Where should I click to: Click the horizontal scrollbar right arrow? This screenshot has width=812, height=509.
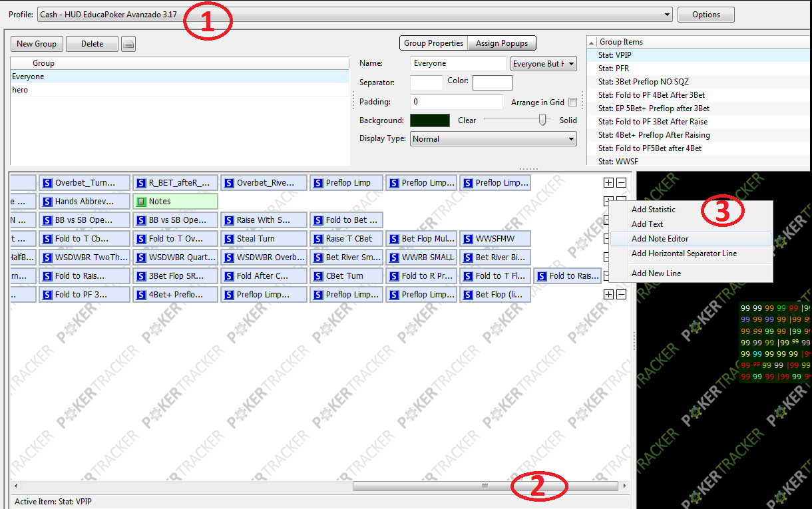[x=624, y=486]
